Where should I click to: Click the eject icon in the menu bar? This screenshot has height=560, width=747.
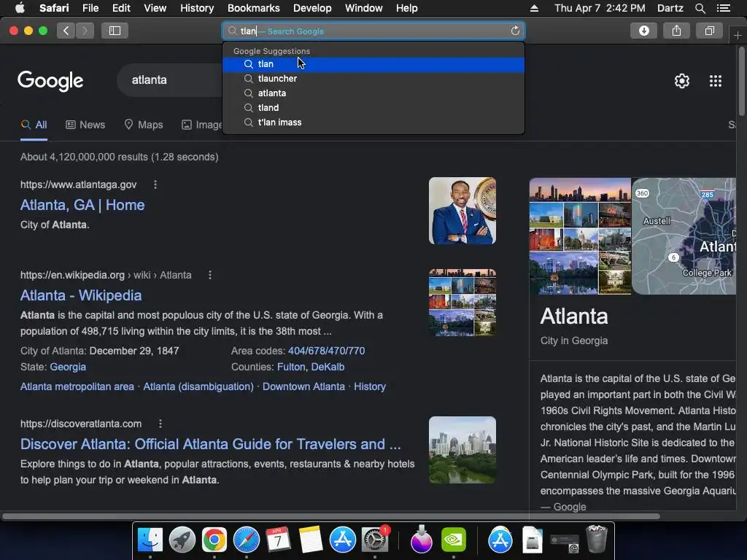[534, 8]
